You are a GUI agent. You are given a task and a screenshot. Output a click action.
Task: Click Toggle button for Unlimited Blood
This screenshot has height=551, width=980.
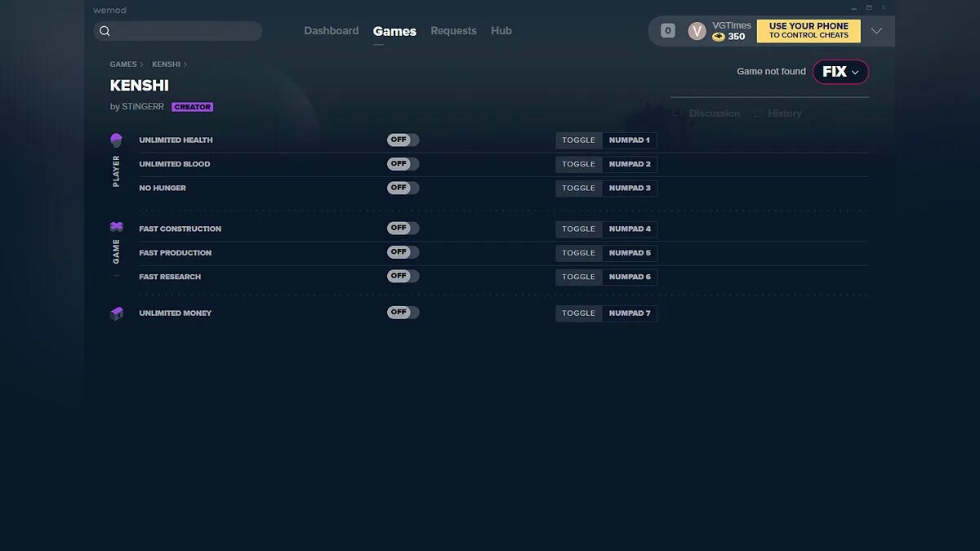coord(579,164)
